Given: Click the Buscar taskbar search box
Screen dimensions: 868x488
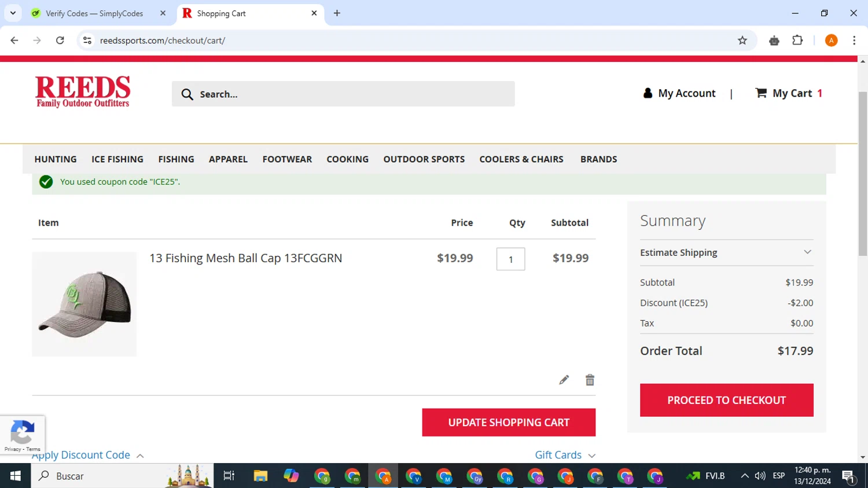Looking at the screenshot, I should (122, 476).
